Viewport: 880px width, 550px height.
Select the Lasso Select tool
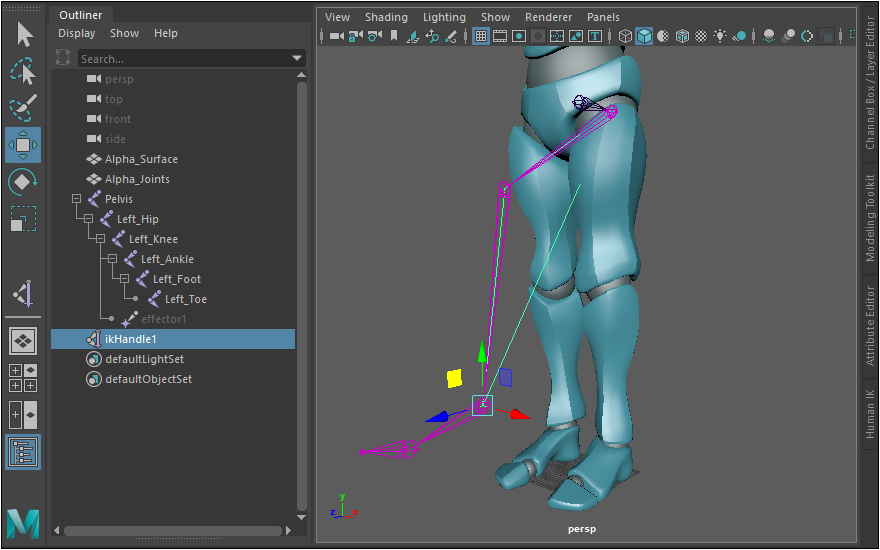[x=23, y=71]
